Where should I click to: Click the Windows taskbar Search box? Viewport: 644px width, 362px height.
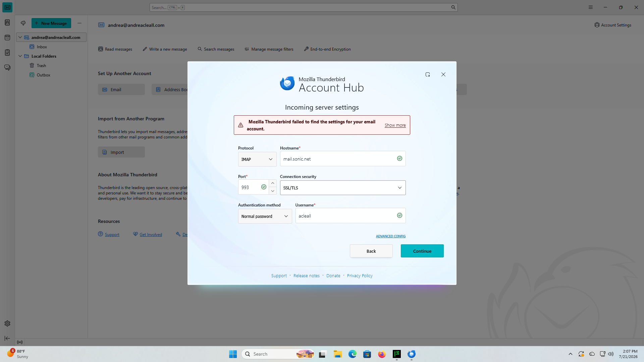278,354
